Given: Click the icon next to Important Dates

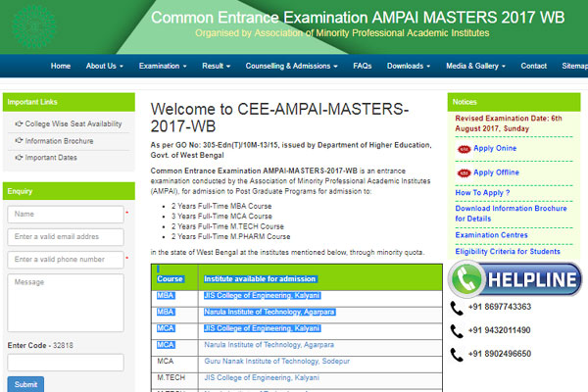Looking at the screenshot, I should coord(18,157).
